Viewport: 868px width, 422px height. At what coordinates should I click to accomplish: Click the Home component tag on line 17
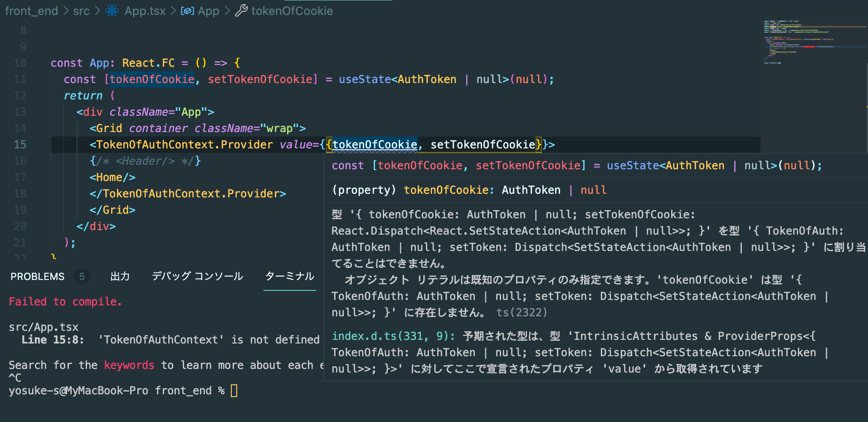pos(112,177)
